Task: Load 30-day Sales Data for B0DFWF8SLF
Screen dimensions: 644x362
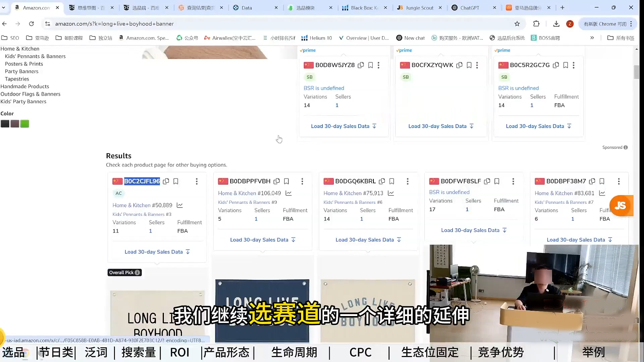Action: [x=474, y=230]
